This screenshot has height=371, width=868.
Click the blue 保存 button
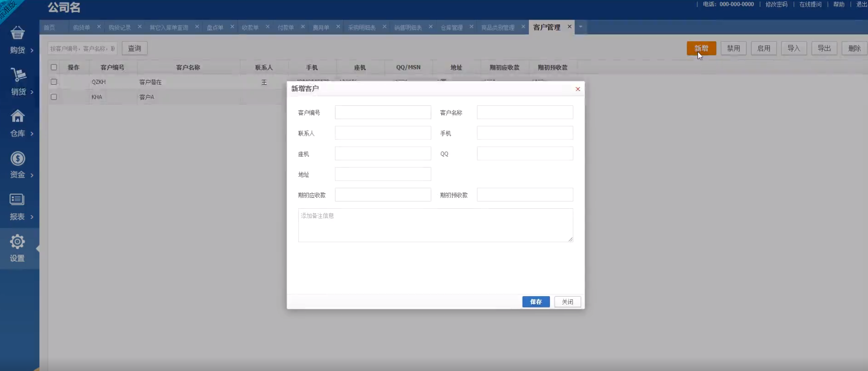tap(536, 302)
